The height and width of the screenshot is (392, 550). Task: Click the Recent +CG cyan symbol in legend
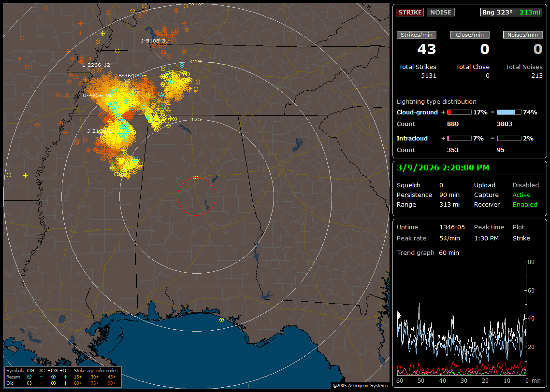coord(53,377)
